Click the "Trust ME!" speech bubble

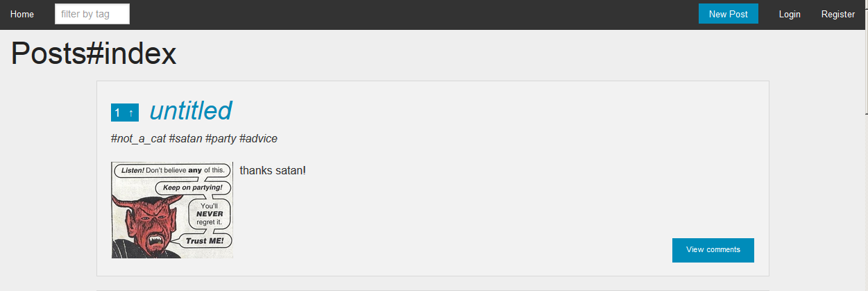[208, 241]
